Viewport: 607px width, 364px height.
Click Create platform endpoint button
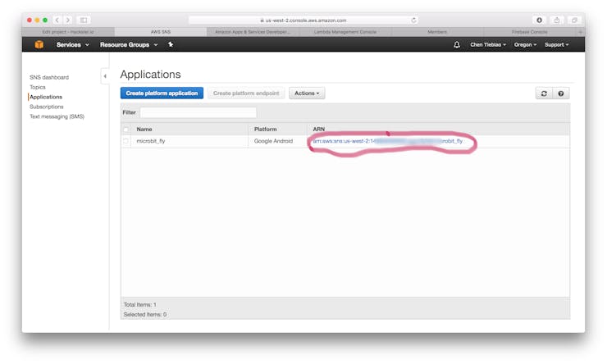[246, 93]
